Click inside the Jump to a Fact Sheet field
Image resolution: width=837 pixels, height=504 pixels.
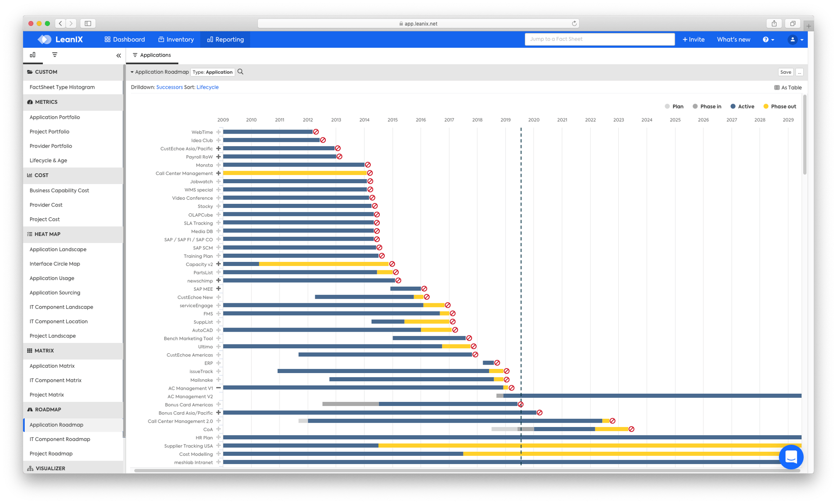pyautogui.click(x=599, y=39)
